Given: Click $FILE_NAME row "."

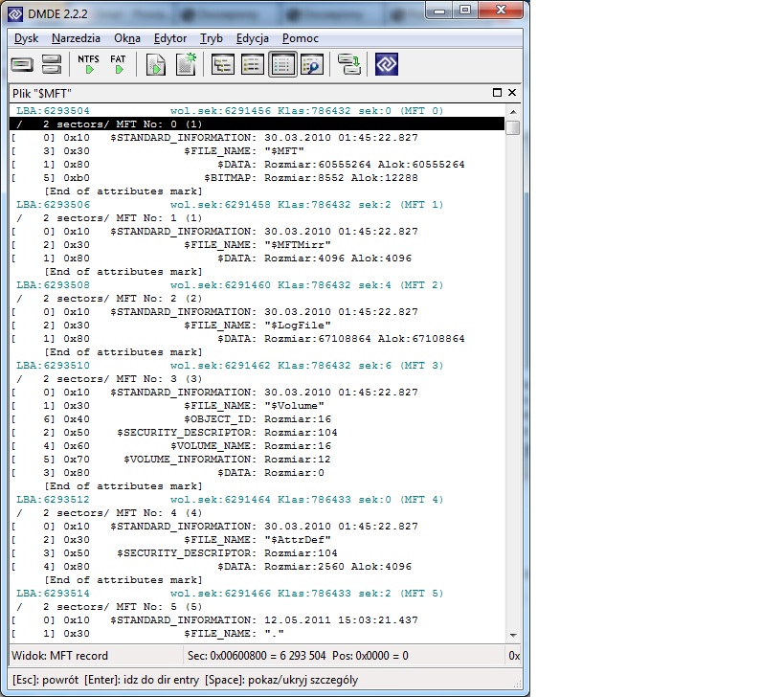Looking at the screenshot, I should [x=257, y=634].
